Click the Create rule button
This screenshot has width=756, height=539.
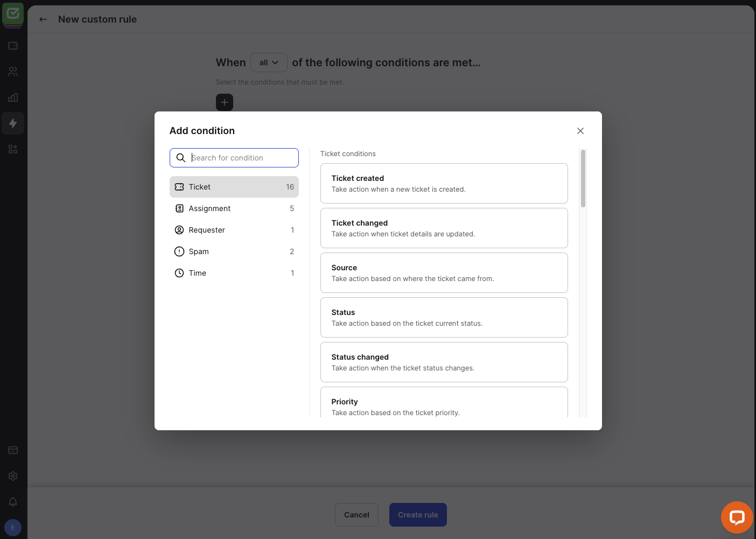pos(418,515)
